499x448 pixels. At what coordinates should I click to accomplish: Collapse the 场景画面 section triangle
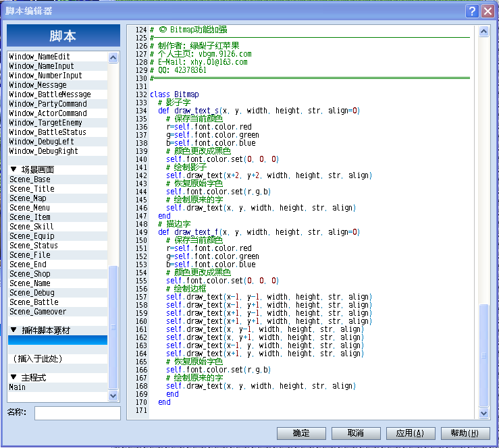(x=14, y=169)
